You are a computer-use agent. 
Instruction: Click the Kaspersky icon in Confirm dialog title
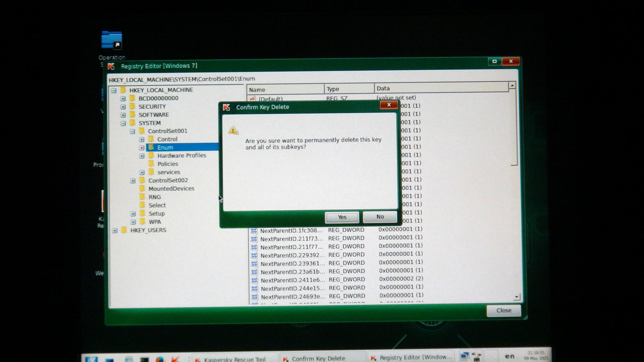[x=226, y=107]
